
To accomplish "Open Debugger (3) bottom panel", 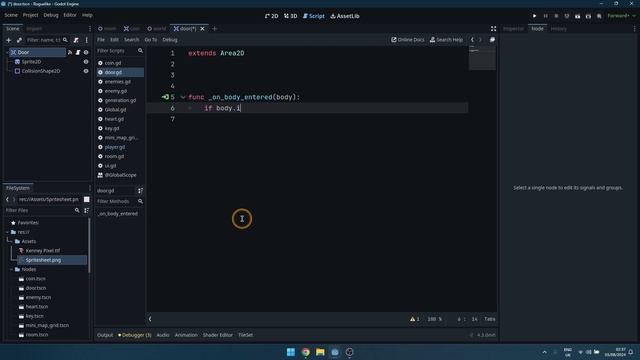I will pos(135,335).
